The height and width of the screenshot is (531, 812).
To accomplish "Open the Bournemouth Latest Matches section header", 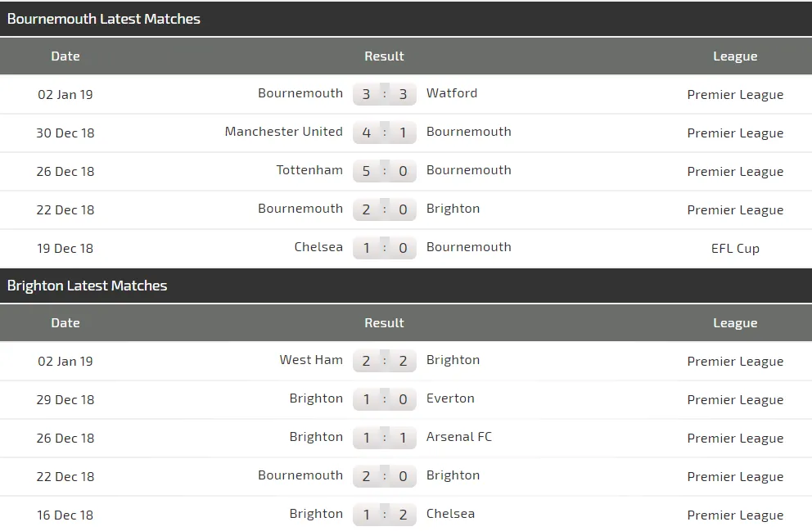I will [x=104, y=19].
